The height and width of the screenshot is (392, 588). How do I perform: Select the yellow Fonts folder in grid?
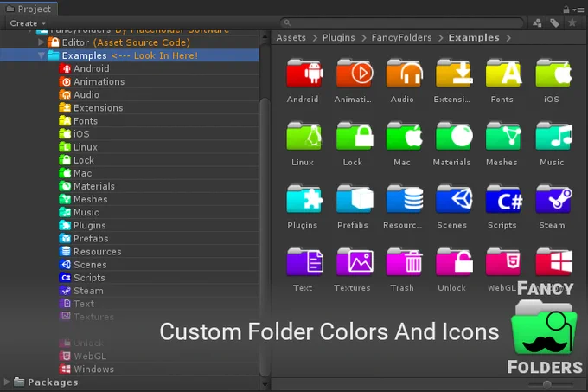503,74
